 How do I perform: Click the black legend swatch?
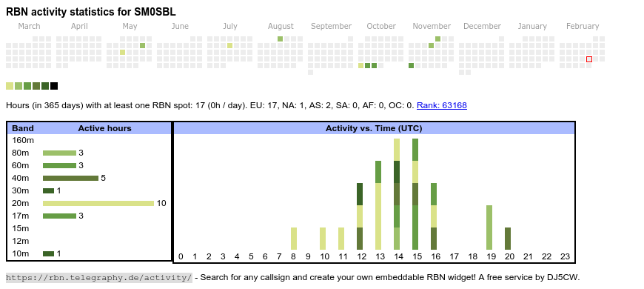[54, 86]
